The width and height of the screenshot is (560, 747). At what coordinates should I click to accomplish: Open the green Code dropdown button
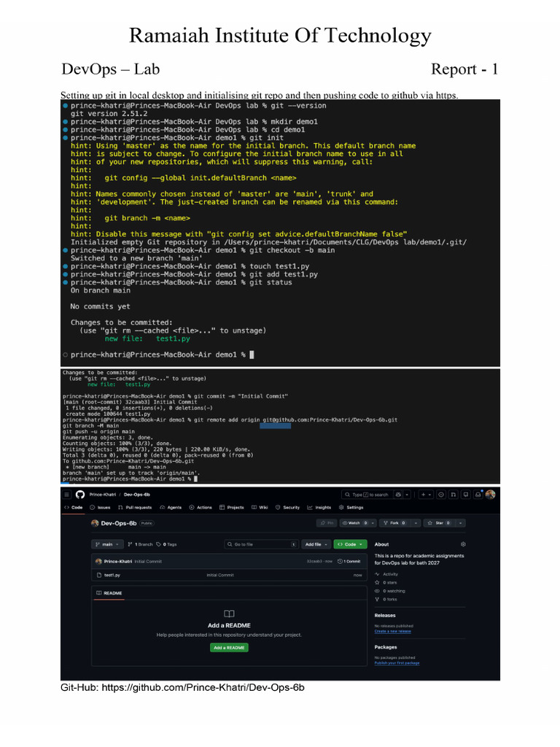(351, 544)
